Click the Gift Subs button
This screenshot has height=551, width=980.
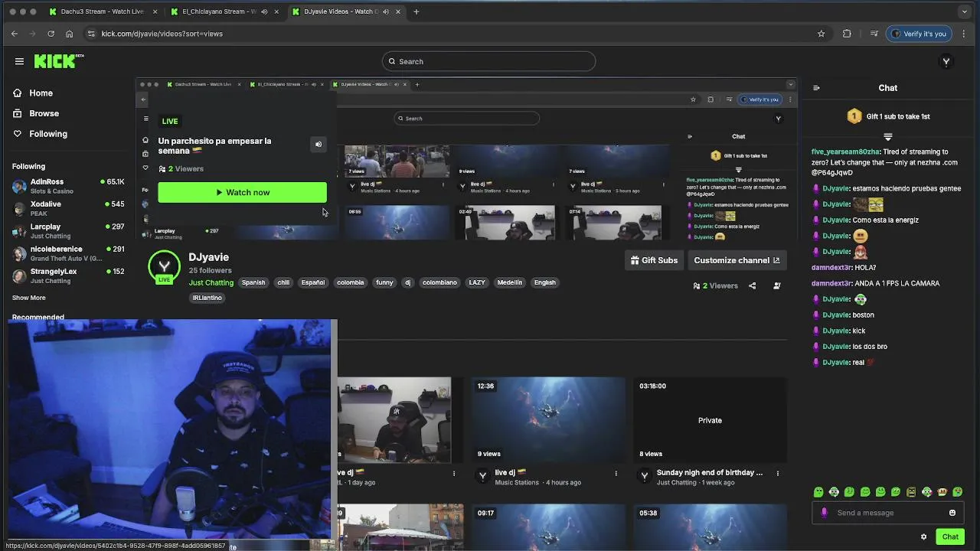(654, 260)
